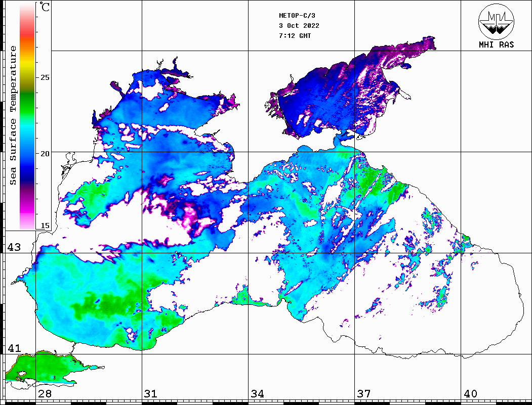The width and height of the screenshot is (532, 405).
Task: Click the '°C' unit label
Action: (44, 7)
